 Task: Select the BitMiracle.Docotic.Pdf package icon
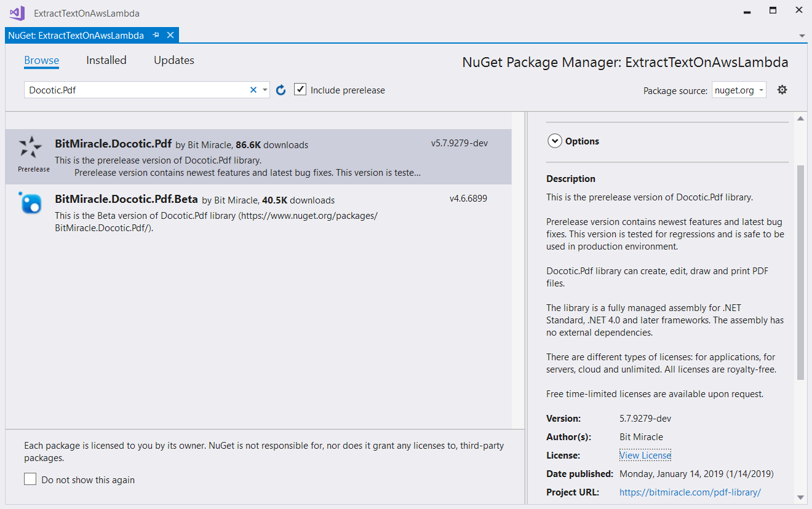coord(30,148)
